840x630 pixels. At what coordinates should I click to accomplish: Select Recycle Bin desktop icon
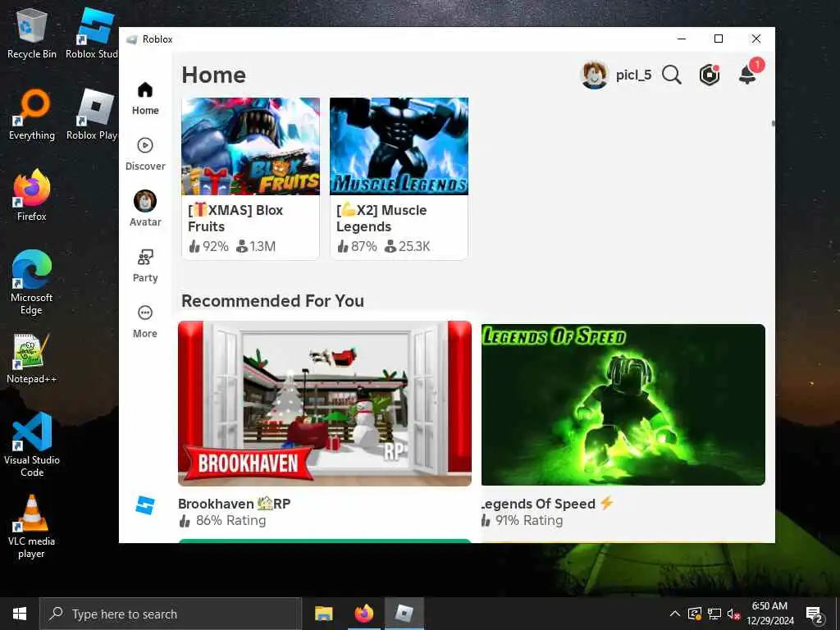(32, 34)
